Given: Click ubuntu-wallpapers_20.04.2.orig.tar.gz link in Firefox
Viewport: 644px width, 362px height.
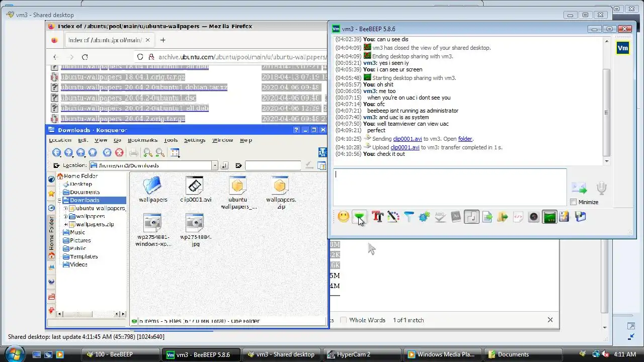Looking at the screenshot, I should pos(123,119).
